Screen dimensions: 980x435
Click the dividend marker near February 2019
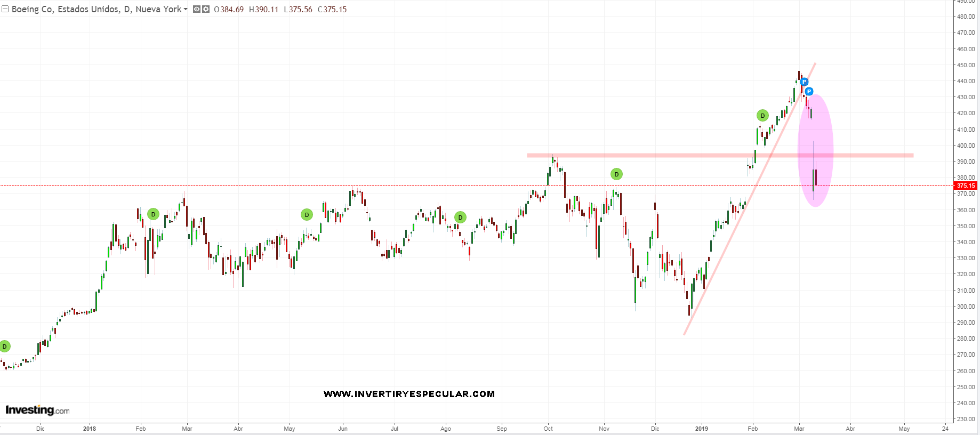point(762,115)
